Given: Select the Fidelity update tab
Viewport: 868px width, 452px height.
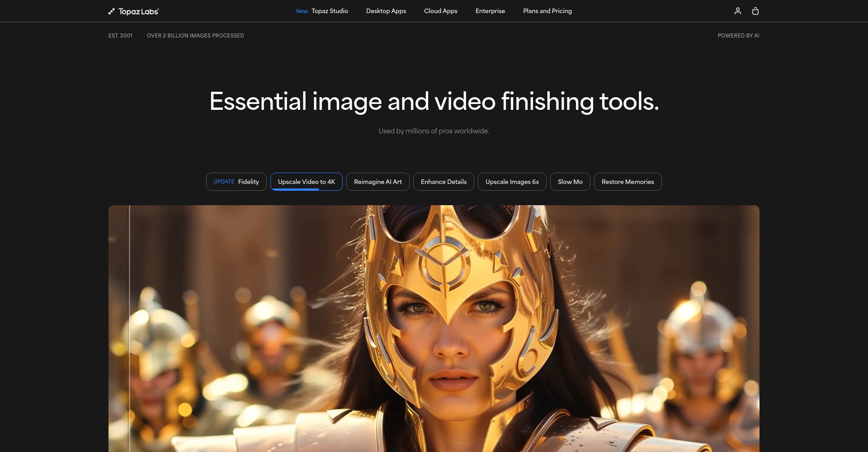Looking at the screenshot, I should 236,182.
